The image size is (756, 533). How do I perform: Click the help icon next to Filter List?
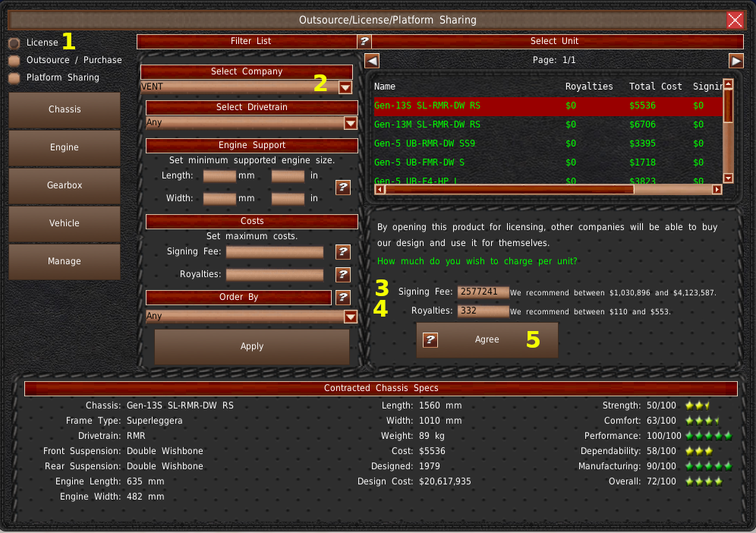point(364,42)
